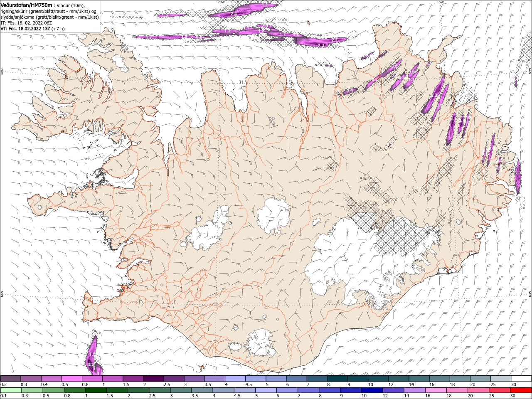This screenshot has height=399, width=532.
Task: Pick the medium green 0.5 swatch in the lower legend row
Action: point(53,390)
